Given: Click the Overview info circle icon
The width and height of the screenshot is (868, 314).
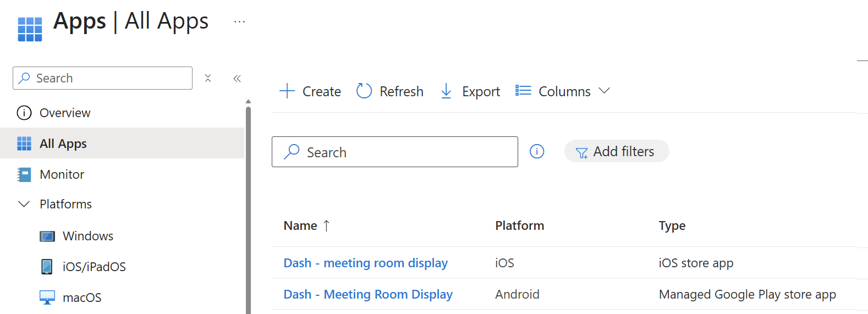Looking at the screenshot, I should coord(24,113).
